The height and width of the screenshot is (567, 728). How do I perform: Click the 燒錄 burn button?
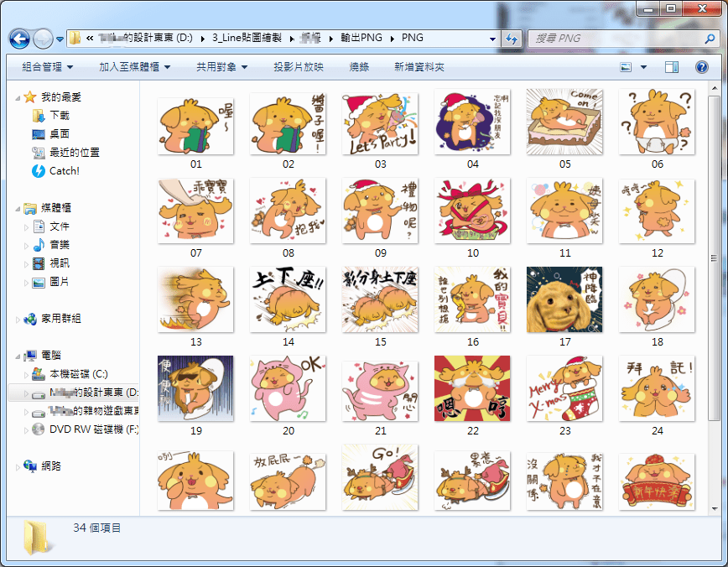click(x=359, y=67)
